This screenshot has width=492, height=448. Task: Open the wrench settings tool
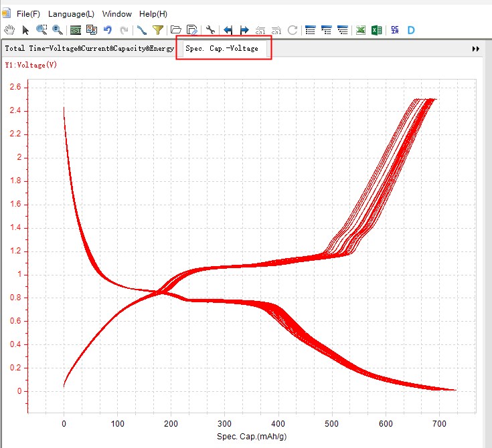click(x=210, y=30)
